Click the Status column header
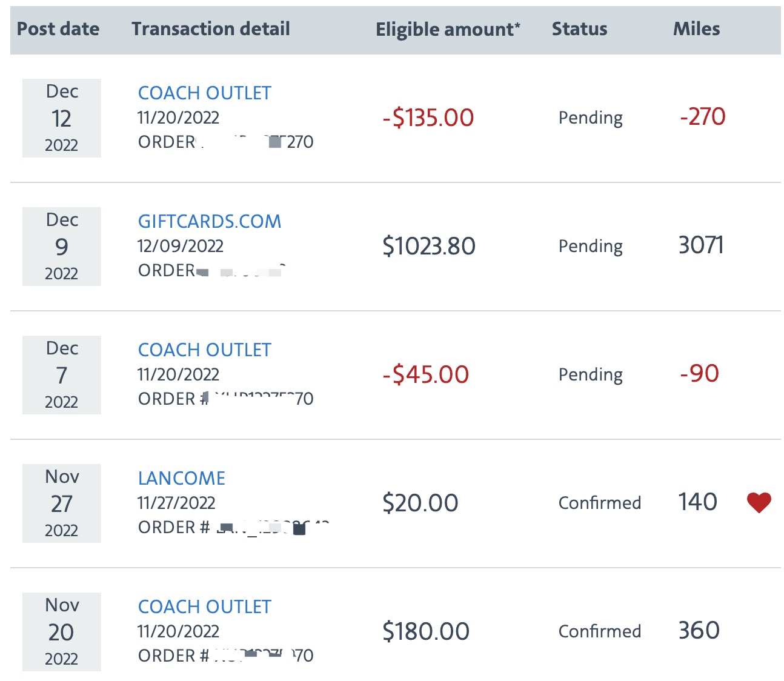784x681 pixels. pyautogui.click(x=579, y=28)
